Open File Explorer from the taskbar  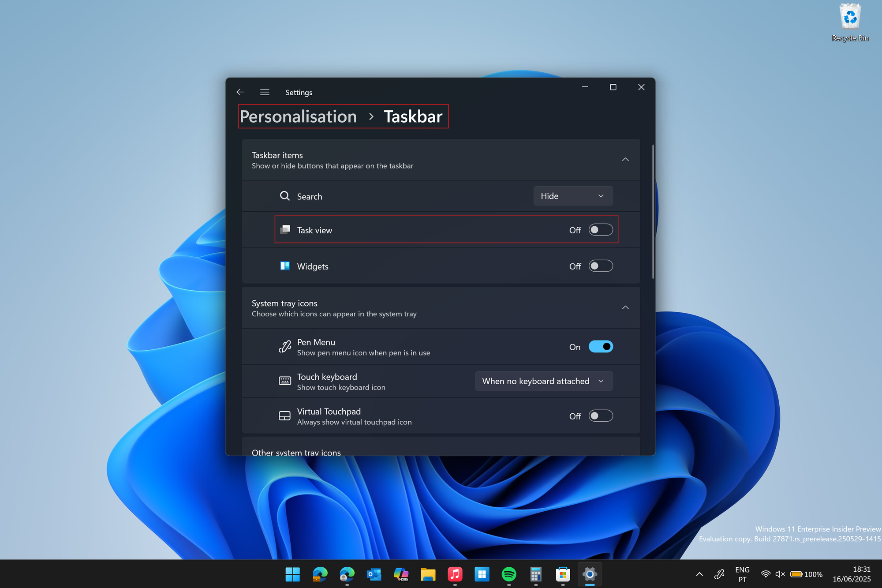pyautogui.click(x=428, y=574)
